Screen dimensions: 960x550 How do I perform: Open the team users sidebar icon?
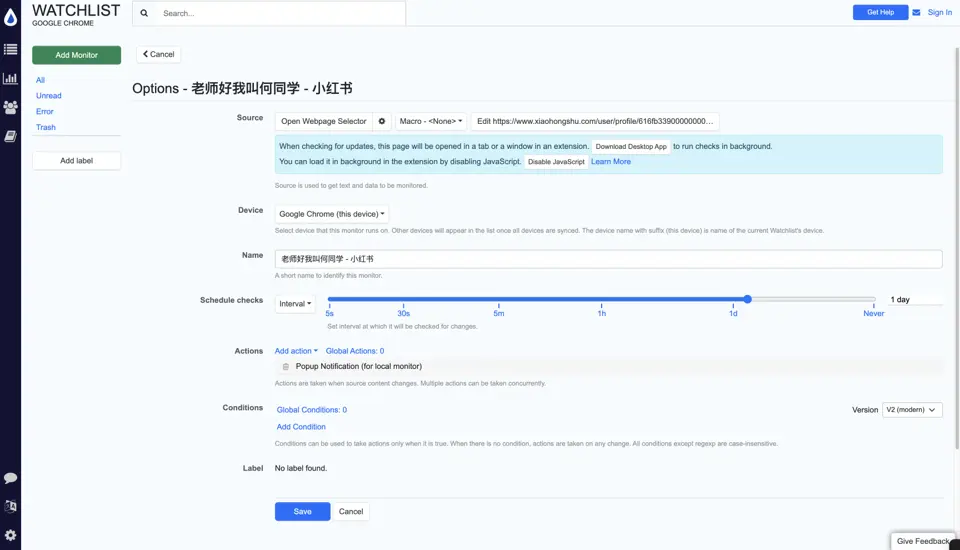coord(10,107)
